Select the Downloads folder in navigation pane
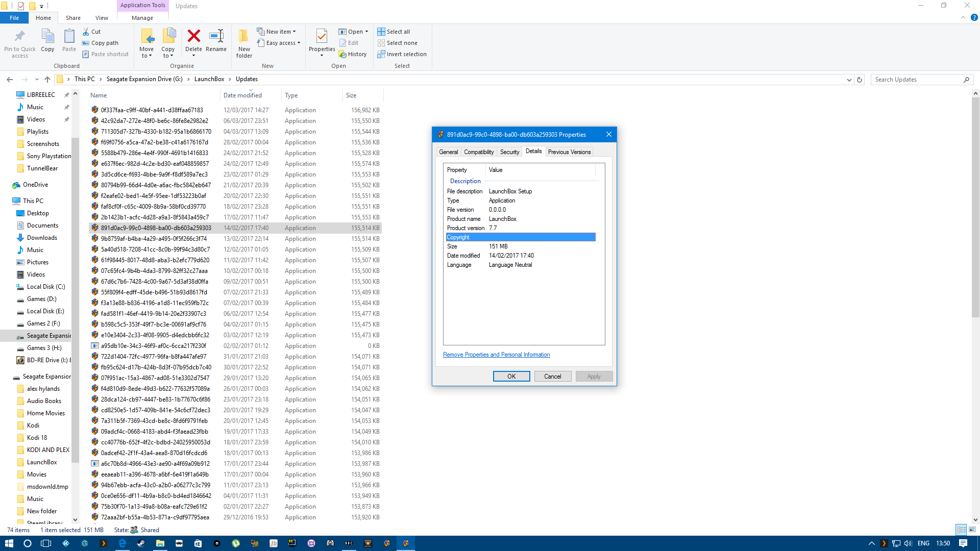Screen dimensions: 980x551 (42, 238)
